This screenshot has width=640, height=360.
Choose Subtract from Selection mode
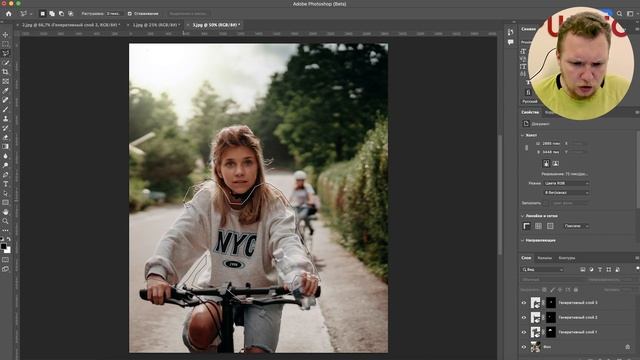[x=61, y=13]
